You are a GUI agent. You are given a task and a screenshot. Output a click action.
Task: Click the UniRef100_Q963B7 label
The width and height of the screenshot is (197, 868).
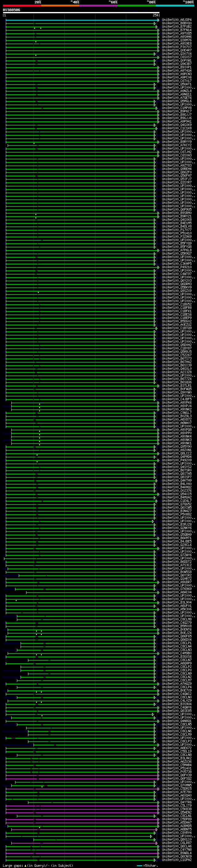[x=177, y=64]
